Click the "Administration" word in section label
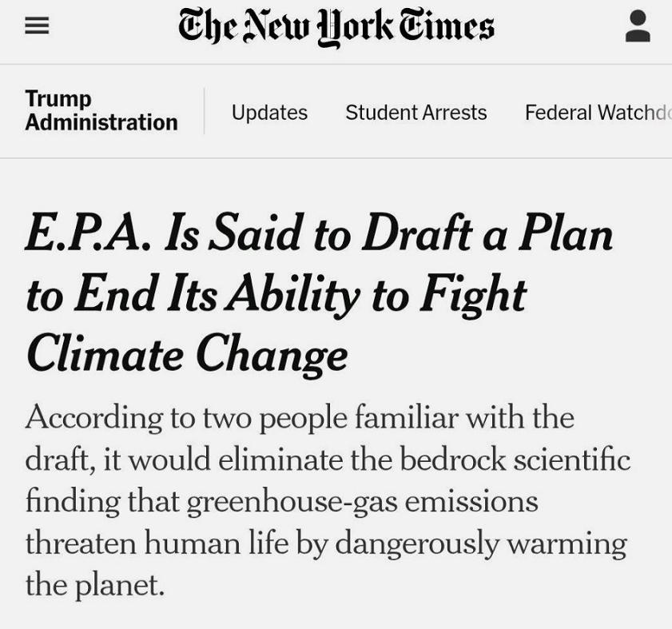The height and width of the screenshot is (629, 672). click(x=101, y=122)
